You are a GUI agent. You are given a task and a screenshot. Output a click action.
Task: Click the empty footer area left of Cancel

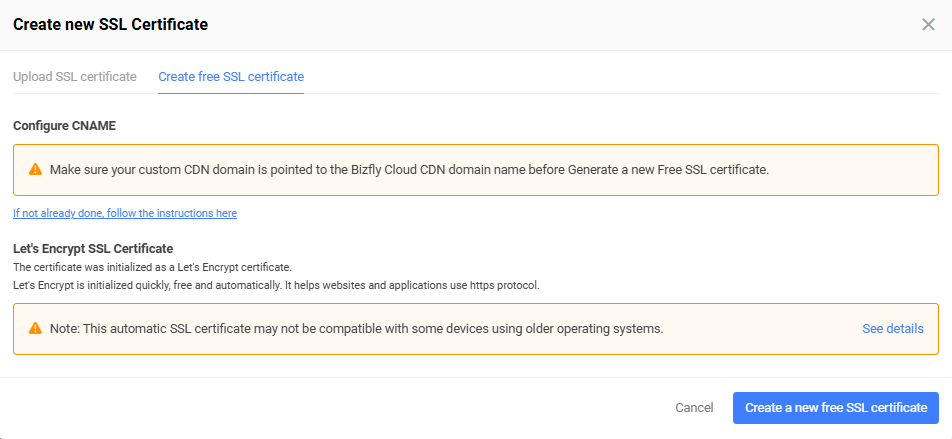(334, 407)
